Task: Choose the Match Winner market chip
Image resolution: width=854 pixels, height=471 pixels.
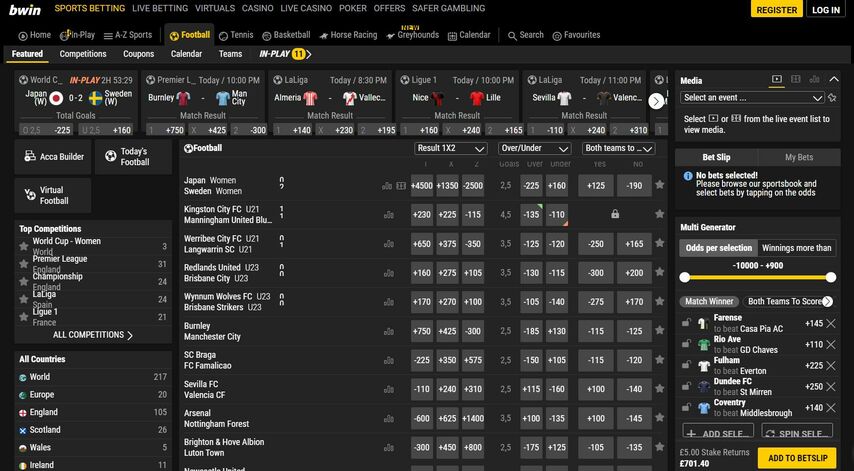Action: tap(709, 301)
